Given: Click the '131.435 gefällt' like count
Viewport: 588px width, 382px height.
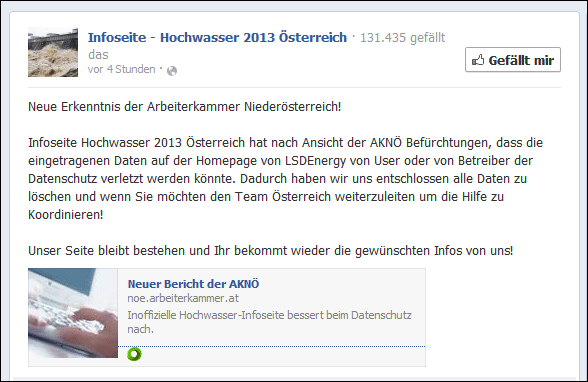Looking at the screenshot, I should click(x=402, y=37).
